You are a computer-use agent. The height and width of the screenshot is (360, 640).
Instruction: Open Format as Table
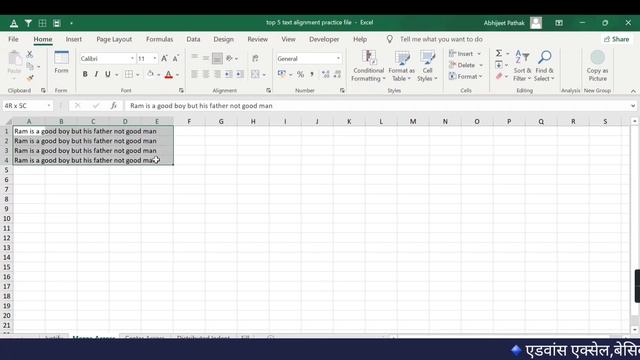402,66
